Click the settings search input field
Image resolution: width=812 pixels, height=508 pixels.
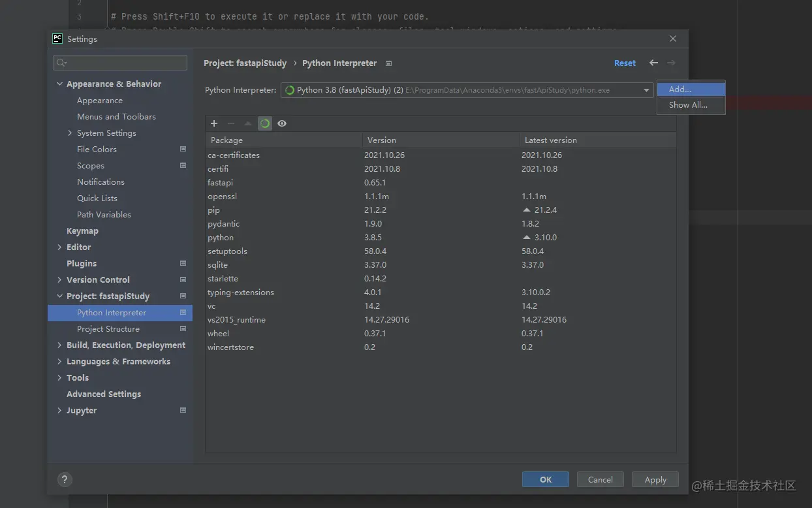click(x=120, y=63)
